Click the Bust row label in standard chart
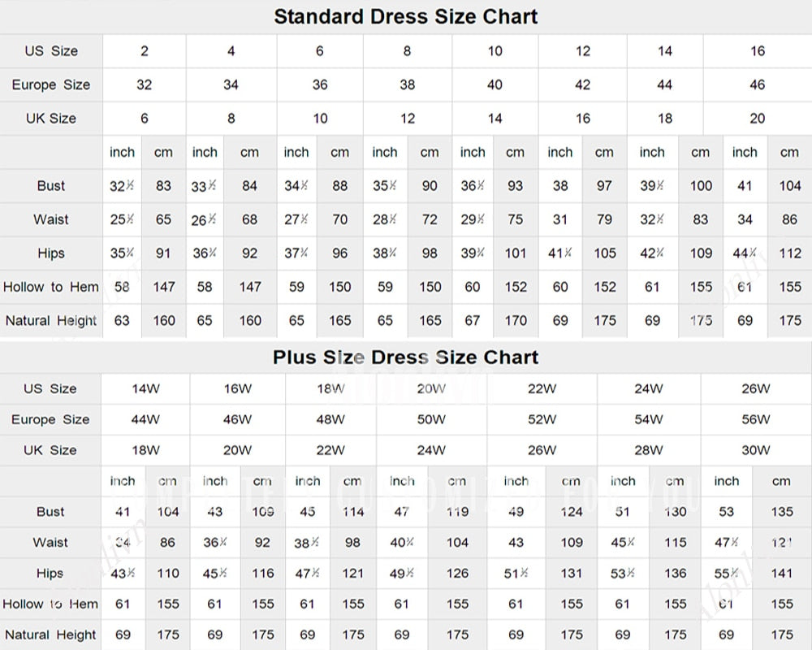 (x=50, y=185)
